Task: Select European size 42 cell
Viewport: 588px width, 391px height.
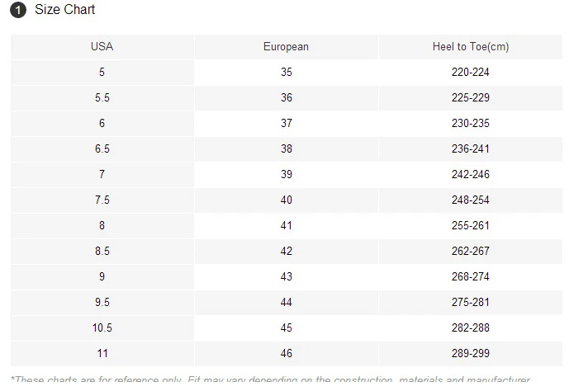Action: [x=286, y=252]
